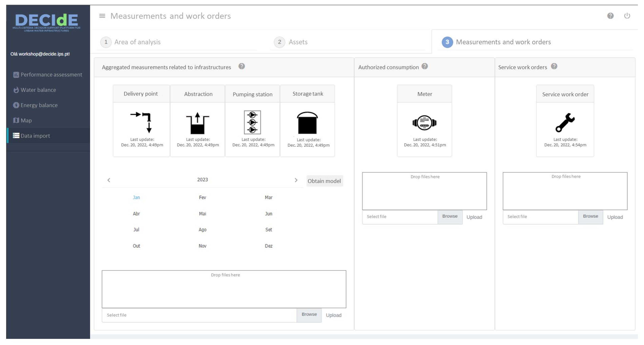Image resolution: width=644 pixels, height=345 pixels.
Task: Advance to next year after 2023
Action: pyautogui.click(x=296, y=180)
